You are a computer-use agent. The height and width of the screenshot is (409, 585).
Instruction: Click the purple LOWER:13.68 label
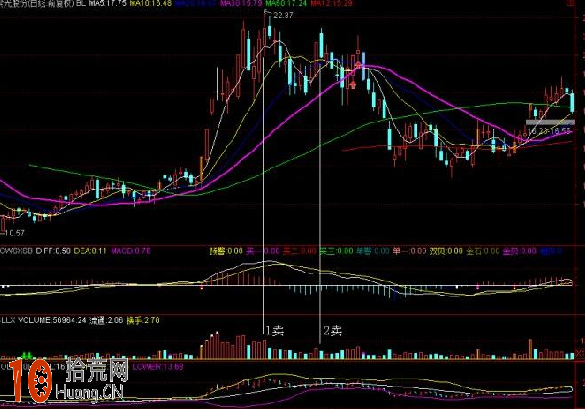point(158,367)
